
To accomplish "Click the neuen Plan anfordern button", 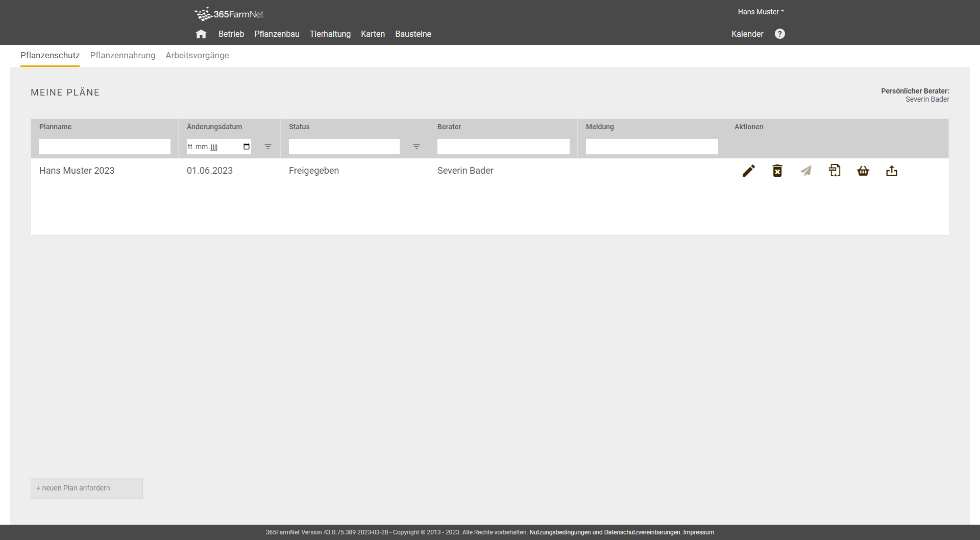I will 87,488.
